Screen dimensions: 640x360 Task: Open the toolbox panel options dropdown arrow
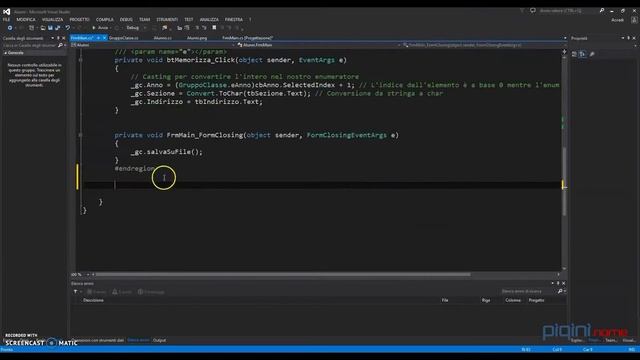coord(52,38)
